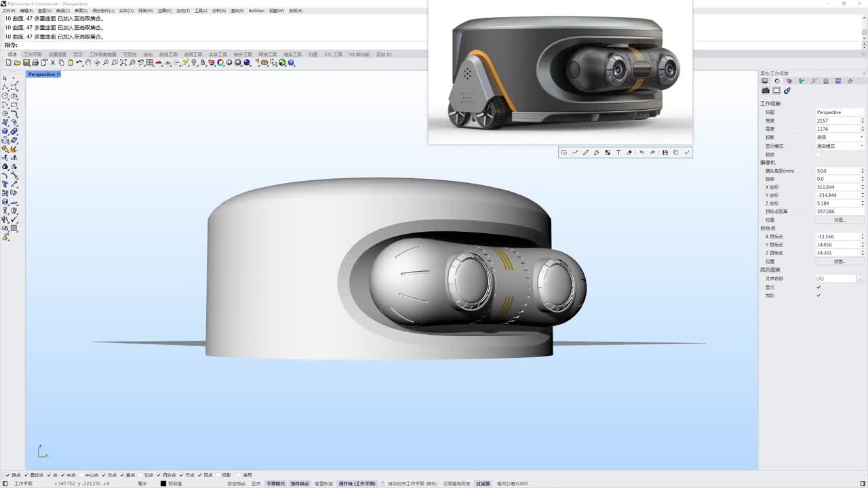Screen dimensions: 868x488
Task: Click the Print icon in the standard toolbar
Action: click(x=35, y=63)
